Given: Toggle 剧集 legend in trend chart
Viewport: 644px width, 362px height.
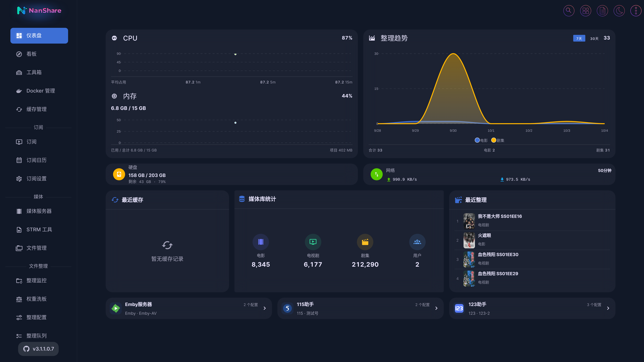Looking at the screenshot, I should [x=497, y=140].
